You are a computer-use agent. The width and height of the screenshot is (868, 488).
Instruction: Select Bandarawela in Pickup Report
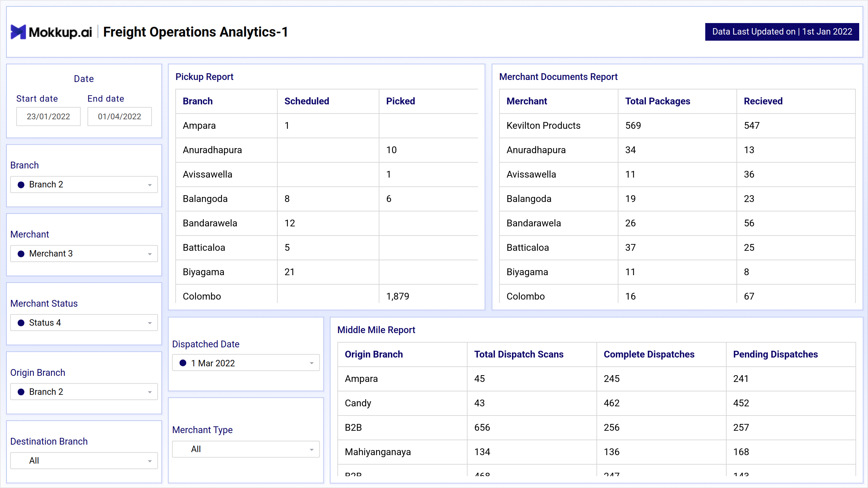(327, 223)
